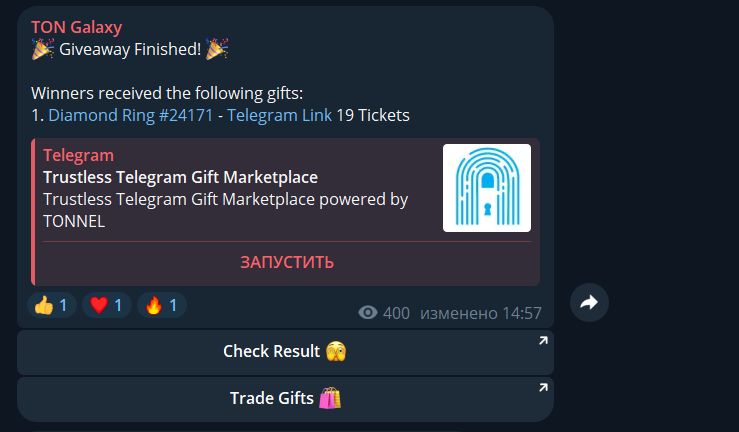Click the Check Result button
The width and height of the screenshot is (739, 432).
(285, 352)
